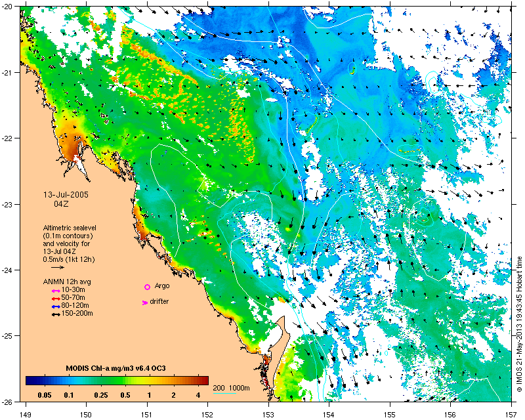Click the longitude label 151
This screenshot has height=420, width=525.
click(x=147, y=415)
